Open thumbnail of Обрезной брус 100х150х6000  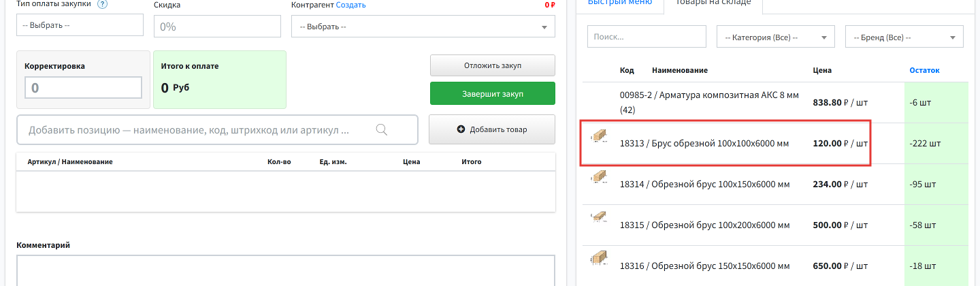(x=599, y=177)
